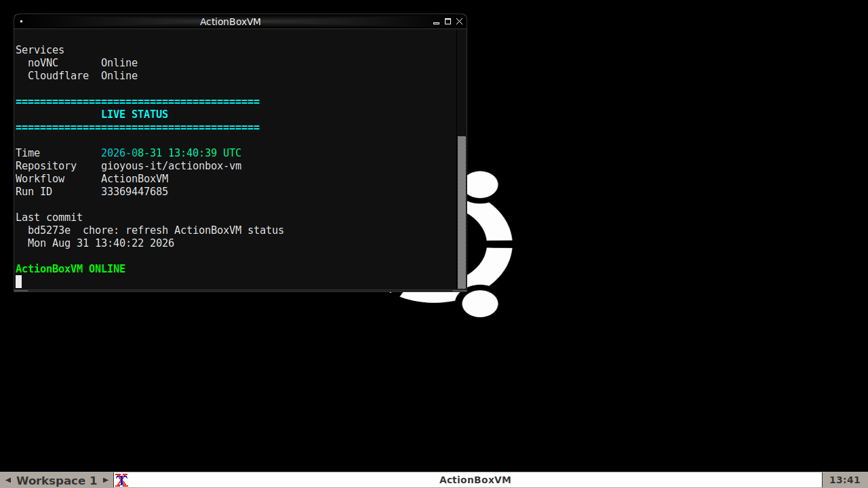Click the terminal cursor block at the prompt
This screenshot has height=488, width=868.
point(19,281)
